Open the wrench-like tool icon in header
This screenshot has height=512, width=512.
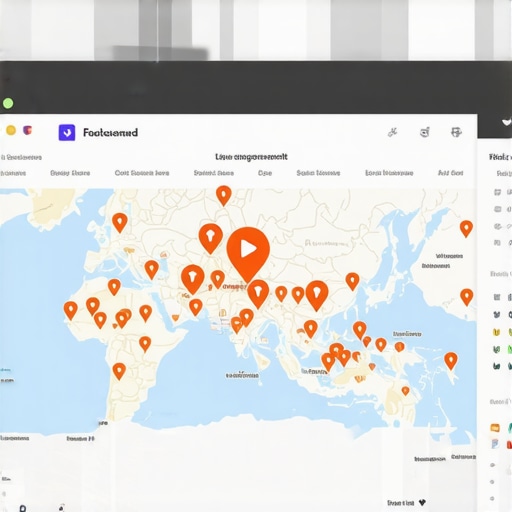coord(393,132)
